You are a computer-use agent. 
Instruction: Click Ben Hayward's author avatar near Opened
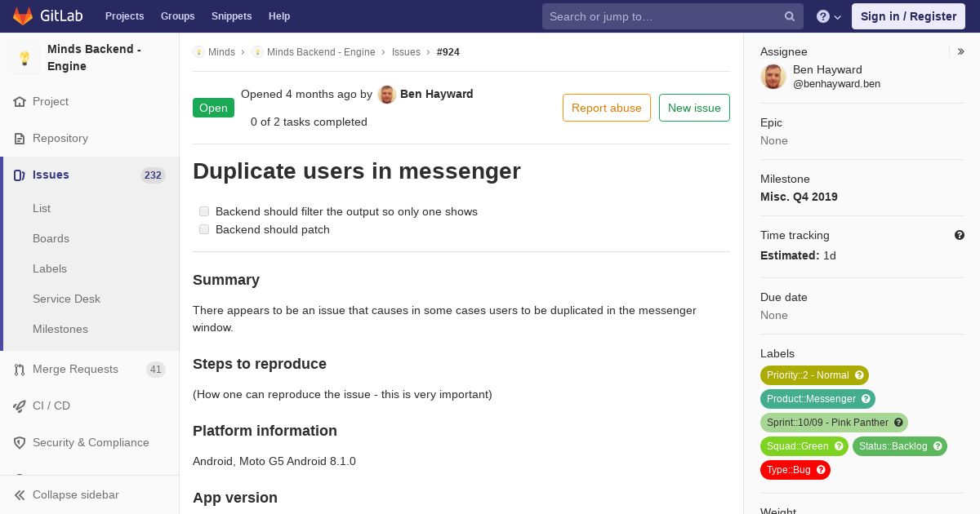pyautogui.click(x=387, y=95)
